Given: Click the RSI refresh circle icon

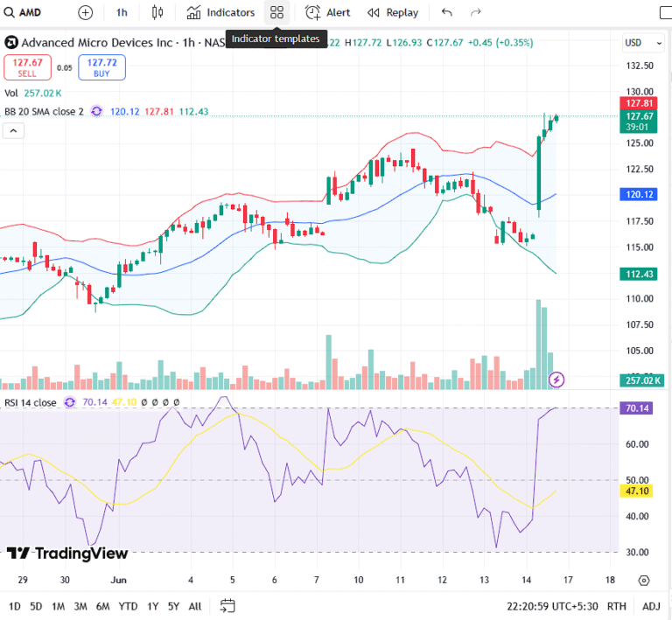Looking at the screenshot, I should (x=69, y=402).
